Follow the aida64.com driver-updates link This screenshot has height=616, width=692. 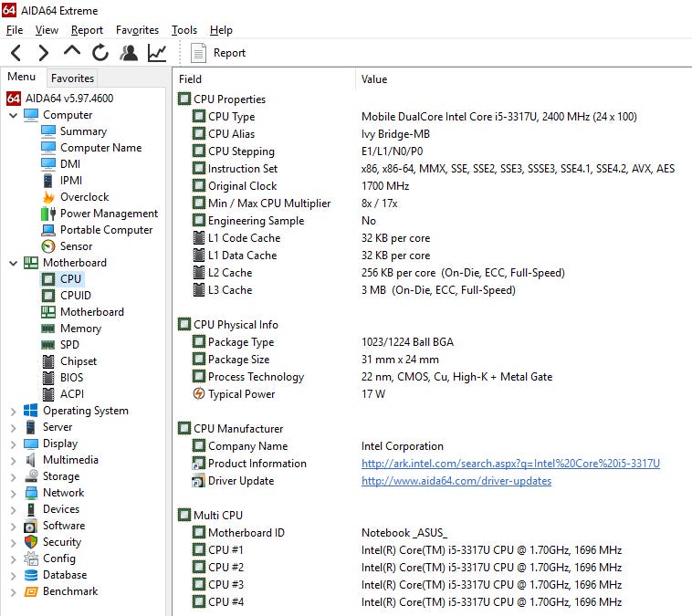[456, 481]
